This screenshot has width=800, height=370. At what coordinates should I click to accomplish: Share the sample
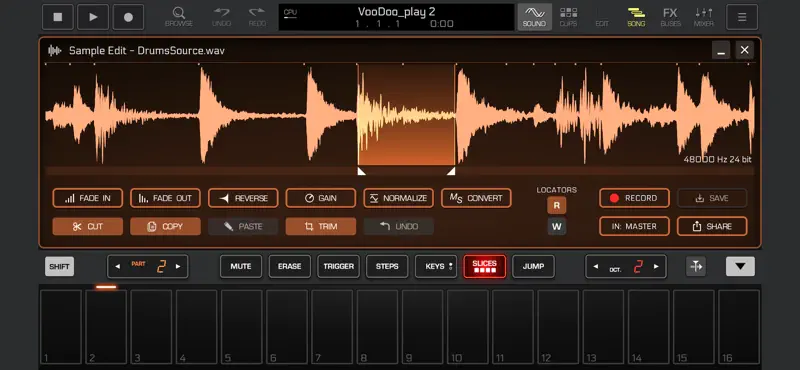712,227
